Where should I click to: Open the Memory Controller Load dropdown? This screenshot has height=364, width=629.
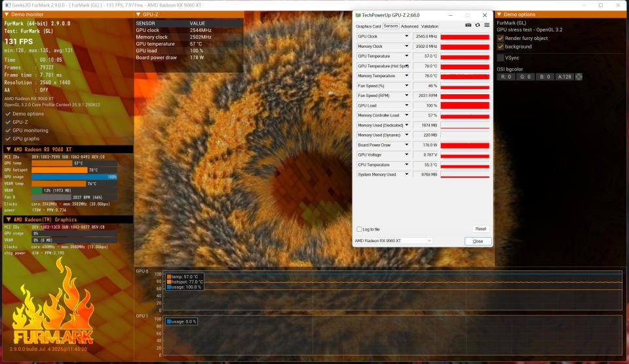406,115
